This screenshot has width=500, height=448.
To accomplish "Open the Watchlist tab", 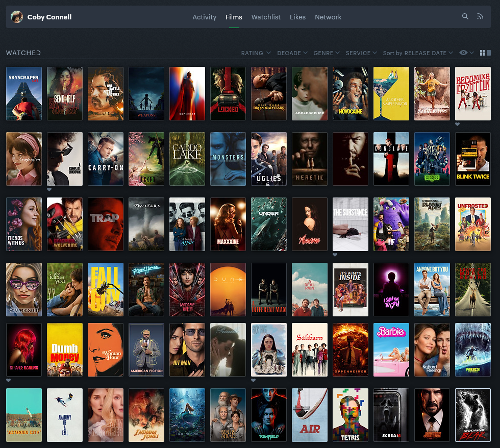I will pyautogui.click(x=266, y=17).
